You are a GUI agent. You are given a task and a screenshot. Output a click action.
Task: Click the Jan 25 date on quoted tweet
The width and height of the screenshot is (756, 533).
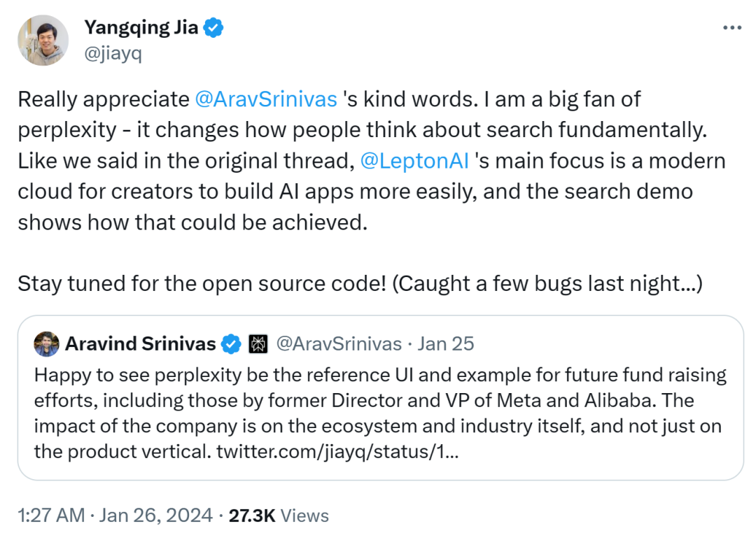[x=446, y=344]
